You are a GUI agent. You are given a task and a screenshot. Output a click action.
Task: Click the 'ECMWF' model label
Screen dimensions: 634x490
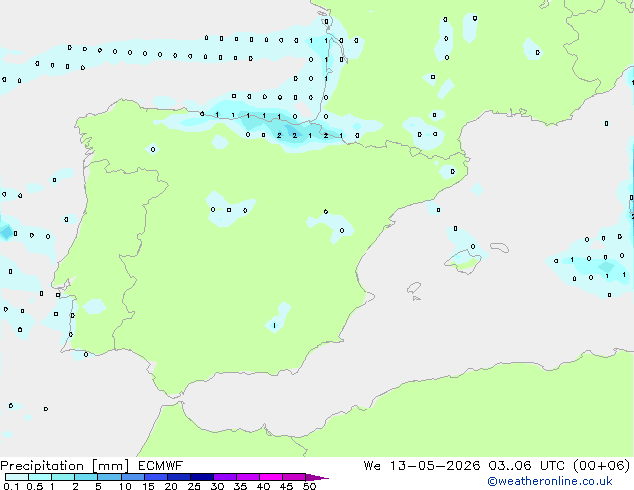pos(161,466)
